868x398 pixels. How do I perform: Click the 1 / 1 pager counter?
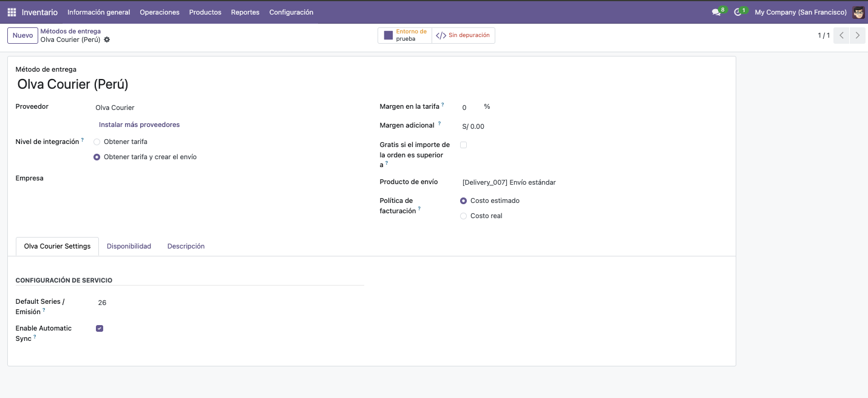click(824, 36)
